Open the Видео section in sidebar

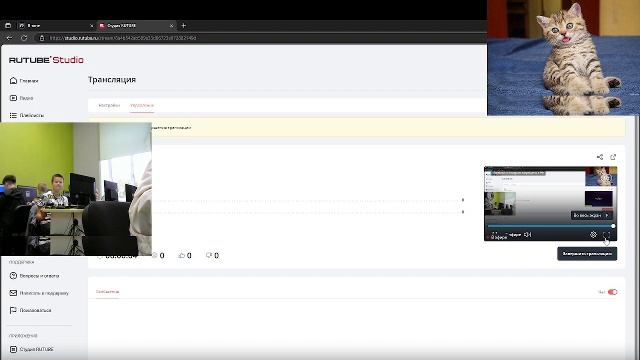[x=21, y=98]
